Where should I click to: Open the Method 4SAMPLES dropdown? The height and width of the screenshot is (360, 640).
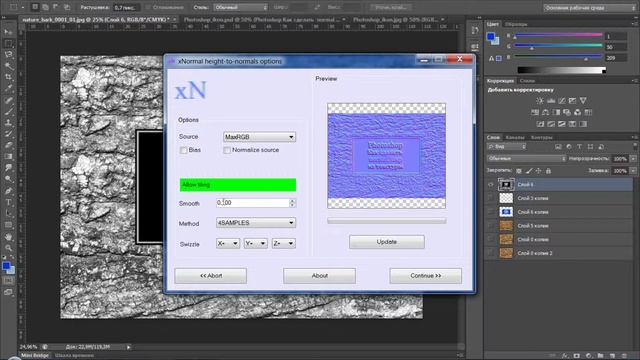pos(256,223)
